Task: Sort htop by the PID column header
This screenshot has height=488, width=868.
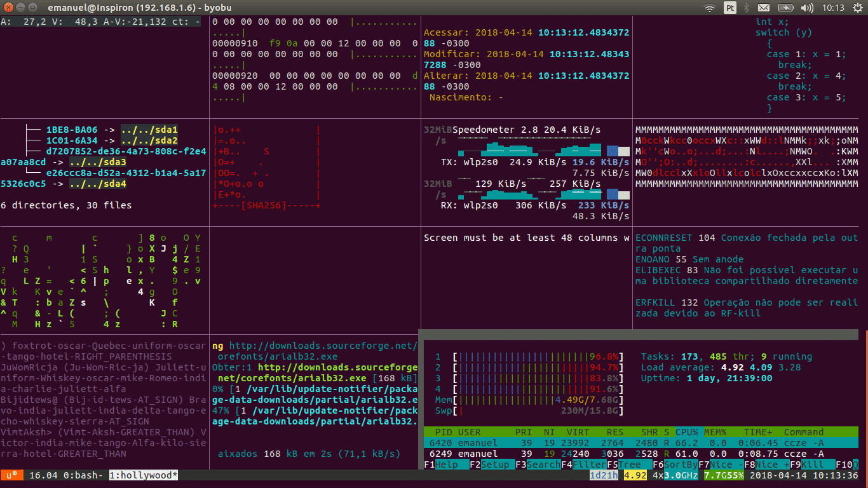Action: [444, 432]
